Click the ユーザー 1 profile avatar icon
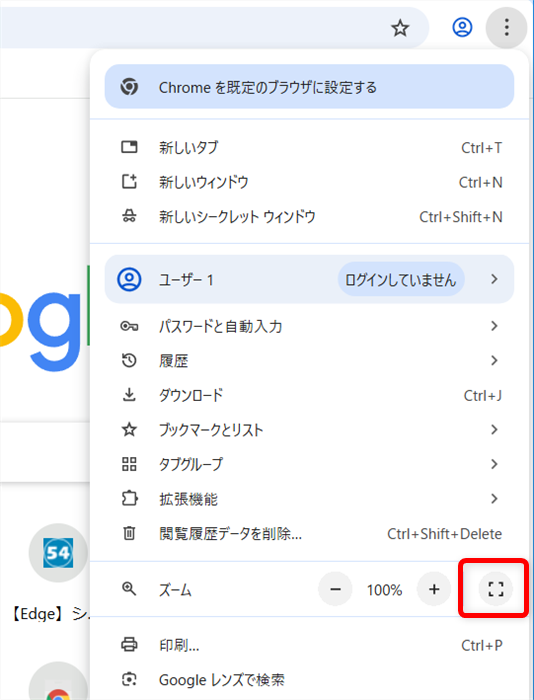This screenshot has height=700, width=534. coord(129,279)
